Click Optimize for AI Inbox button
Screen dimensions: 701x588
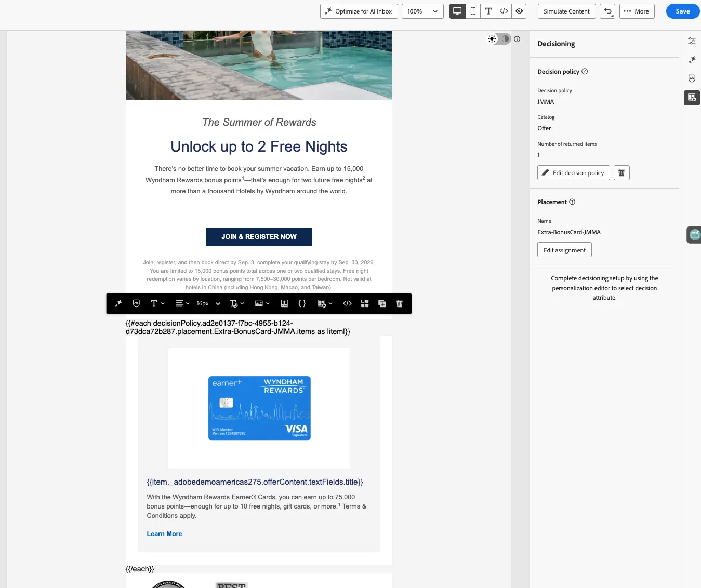(x=359, y=11)
